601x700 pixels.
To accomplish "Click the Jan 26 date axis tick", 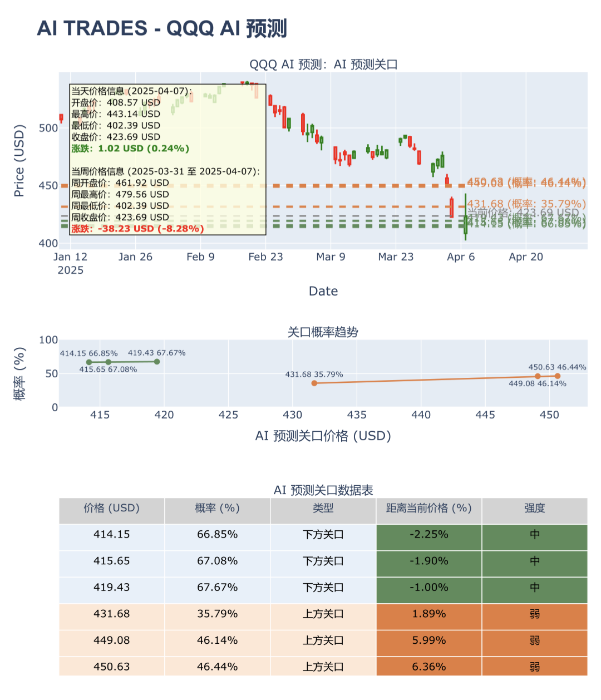I will point(135,257).
